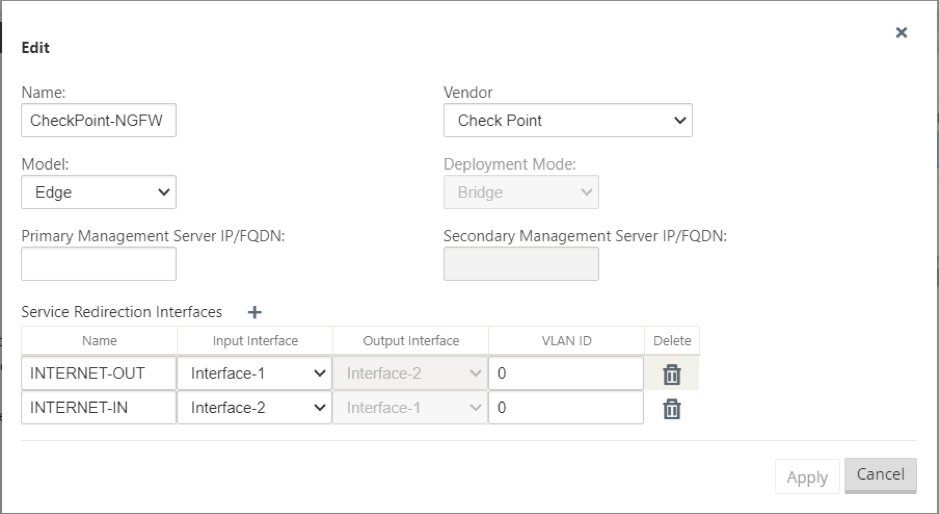Click the Delete column header

click(x=672, y=341)
